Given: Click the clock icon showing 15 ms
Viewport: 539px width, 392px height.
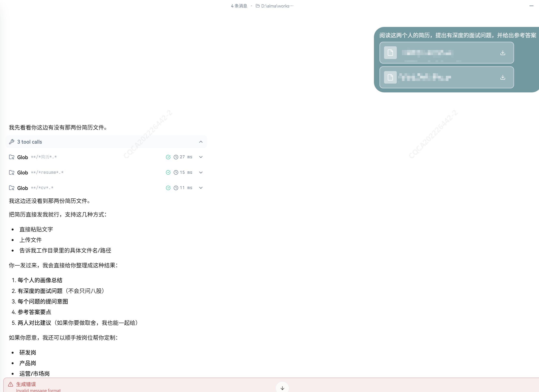Looking at the screenshot, I should [x=176, y=173].
